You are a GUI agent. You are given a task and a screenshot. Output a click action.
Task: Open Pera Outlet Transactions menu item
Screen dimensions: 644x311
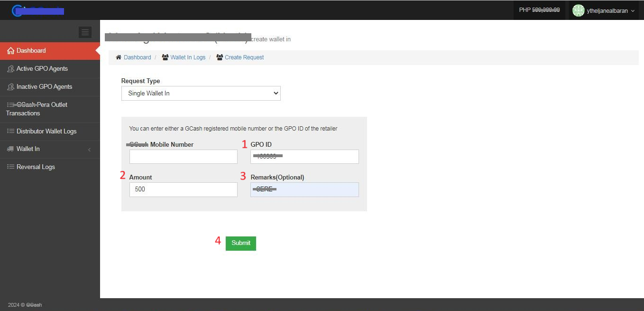50,109
